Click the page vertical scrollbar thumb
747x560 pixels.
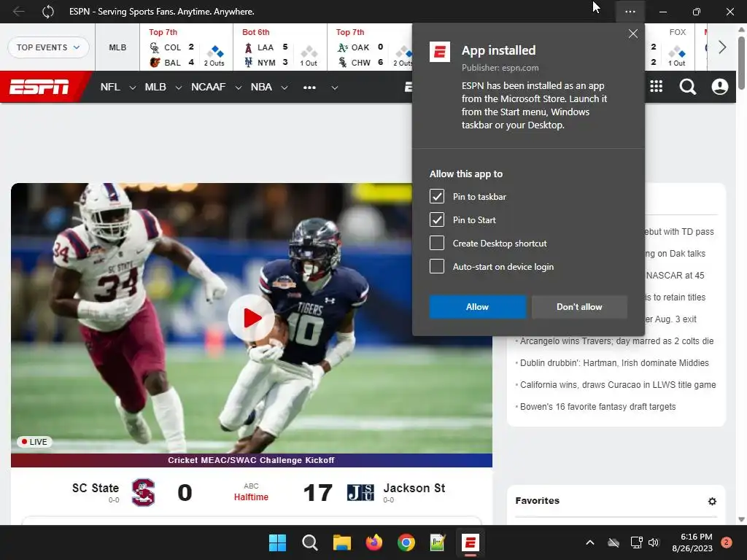click(x=741, y=62)
